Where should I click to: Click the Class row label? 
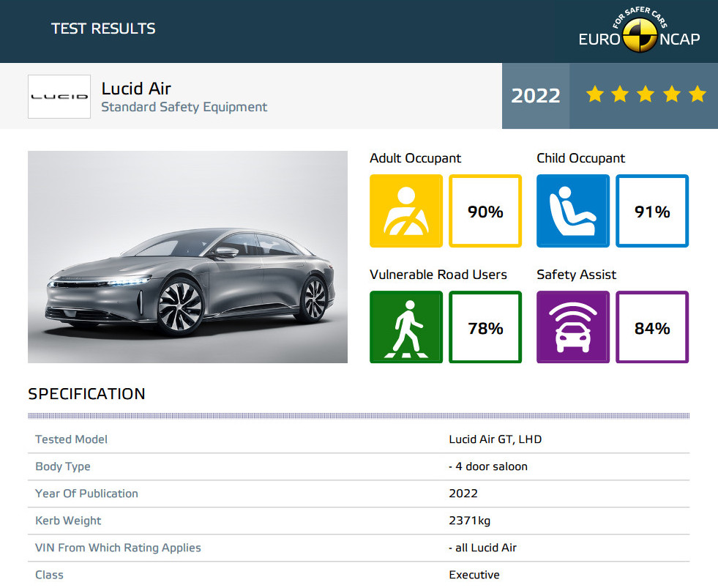(x=50, y=575)
